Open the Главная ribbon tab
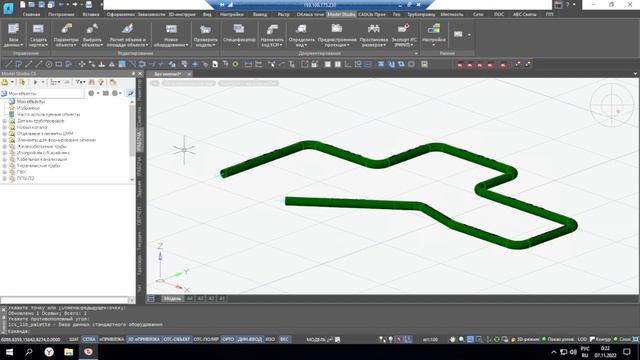 pos(31,14)
